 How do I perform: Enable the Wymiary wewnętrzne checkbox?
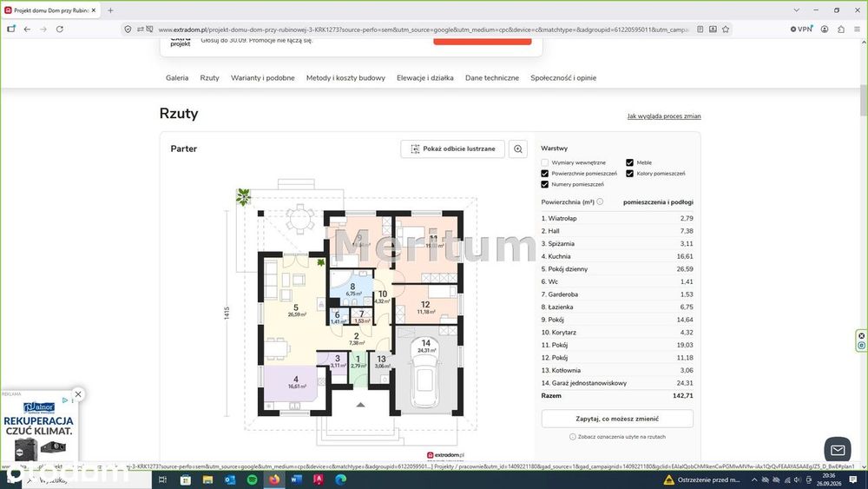[545, 162]
